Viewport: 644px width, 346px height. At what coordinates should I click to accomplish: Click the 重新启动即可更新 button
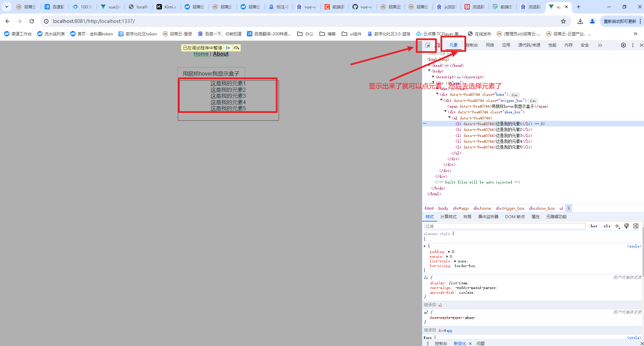(x=620, y=21)
